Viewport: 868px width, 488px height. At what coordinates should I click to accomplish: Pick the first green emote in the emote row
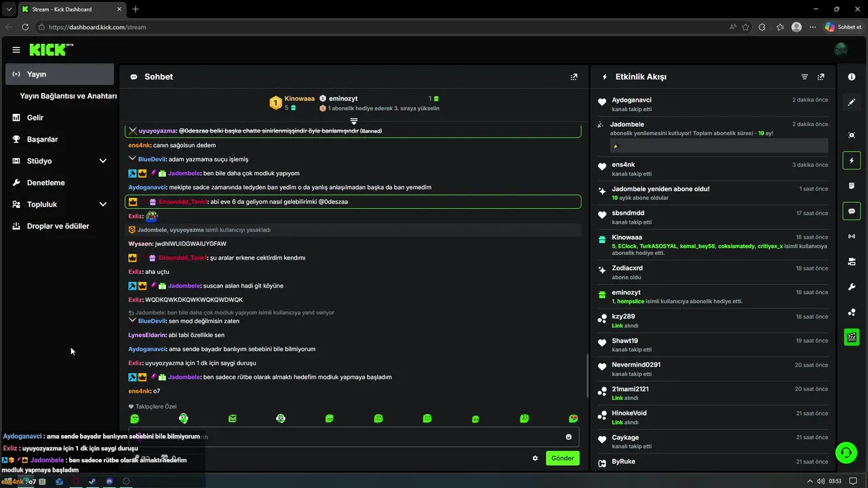[134, 419]
